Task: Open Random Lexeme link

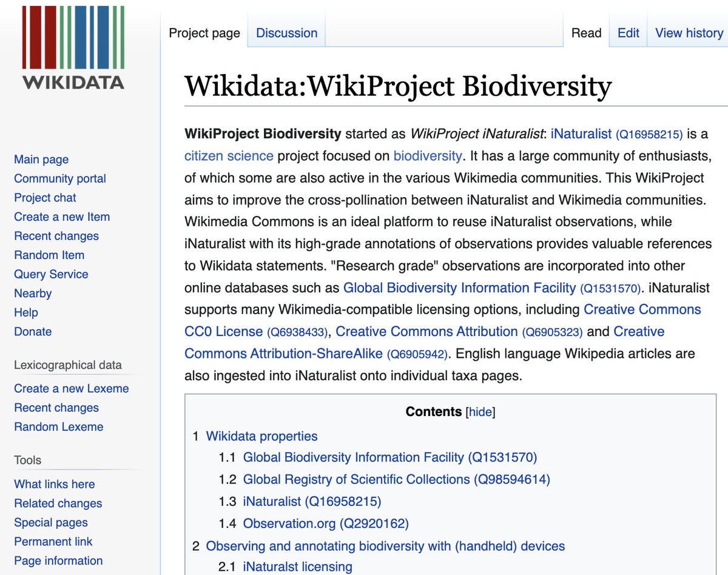Action: coord(59,426)
